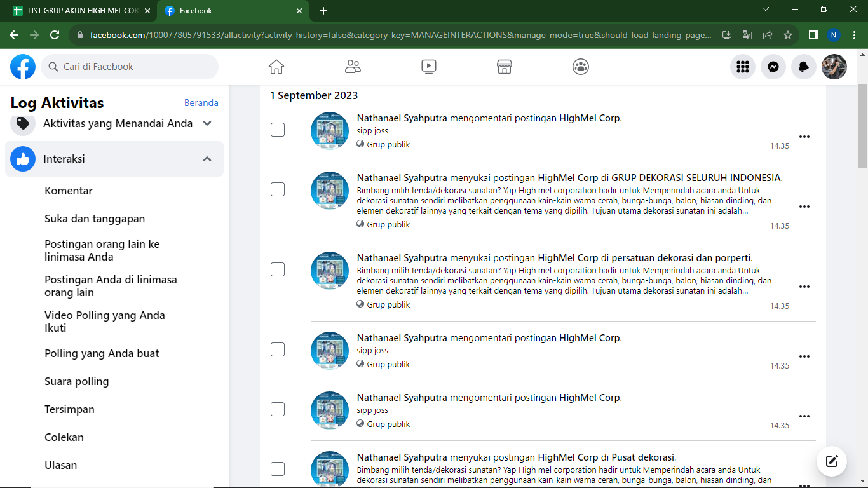Click the Cari di Facebook search field

point(130,67)
